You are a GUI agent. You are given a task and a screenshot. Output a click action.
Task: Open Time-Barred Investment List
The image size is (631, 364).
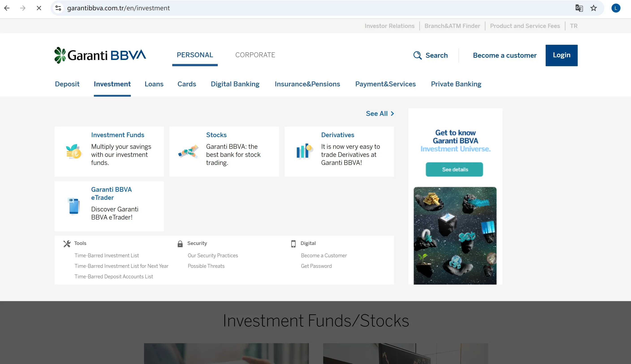click(107, 255)
